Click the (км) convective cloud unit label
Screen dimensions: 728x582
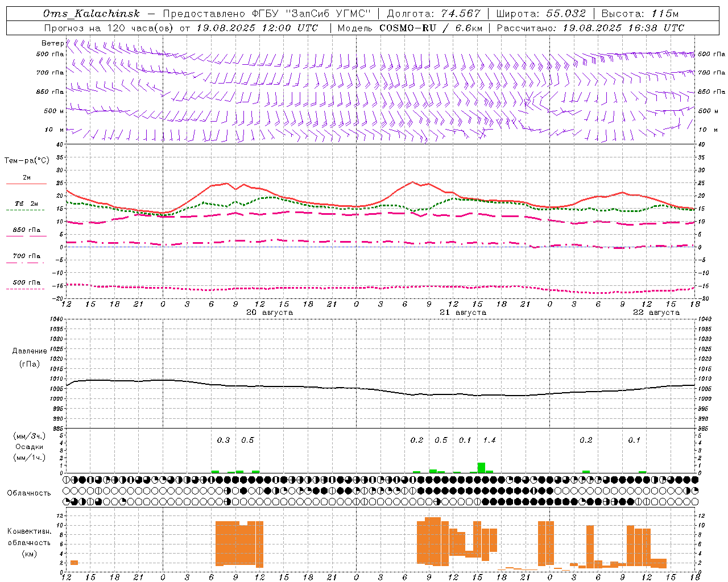30,554
